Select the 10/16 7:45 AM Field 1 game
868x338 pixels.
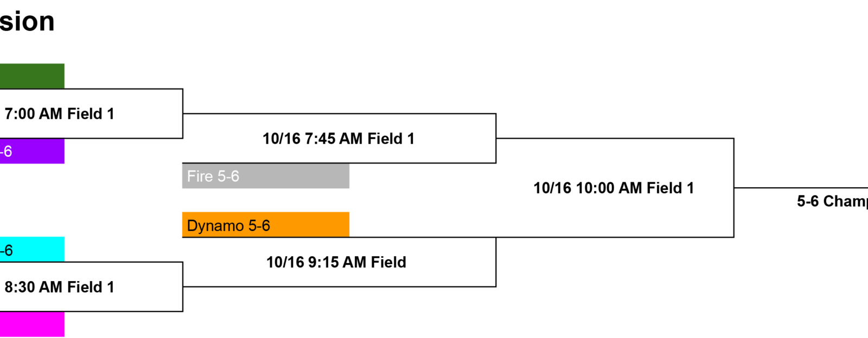[x=339, y=139]
